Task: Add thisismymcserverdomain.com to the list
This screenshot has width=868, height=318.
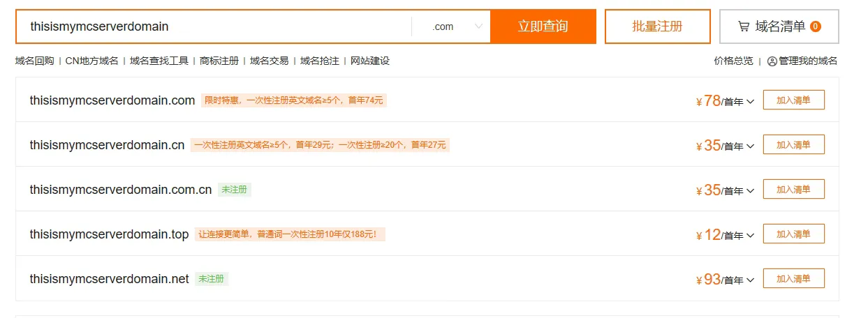Action: (793, 100)
